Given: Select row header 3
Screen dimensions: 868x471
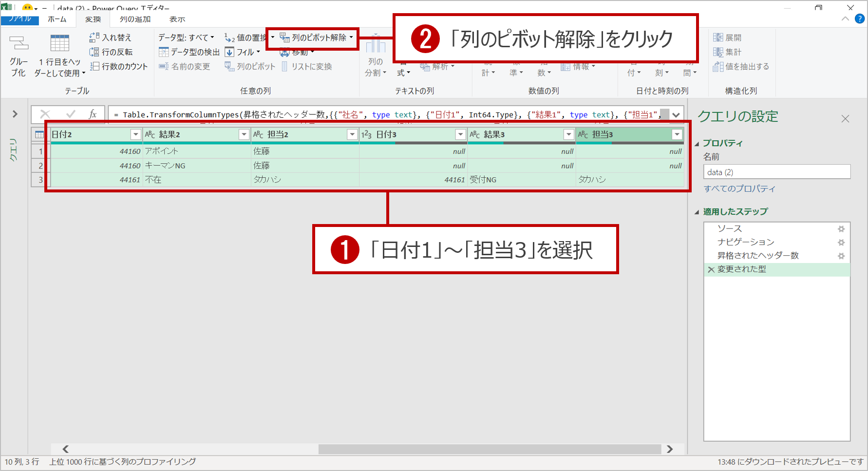Looking at the screenshot, I should [40, 180].
